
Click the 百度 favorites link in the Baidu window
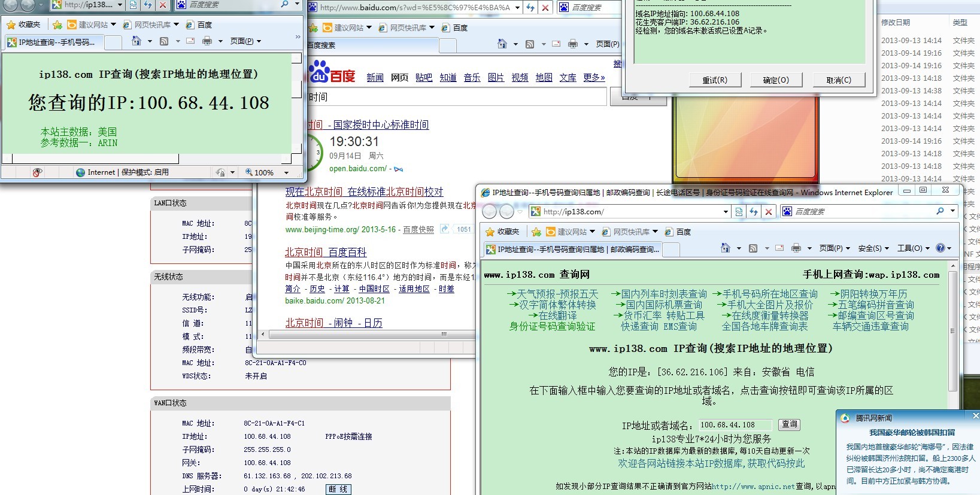455,28
